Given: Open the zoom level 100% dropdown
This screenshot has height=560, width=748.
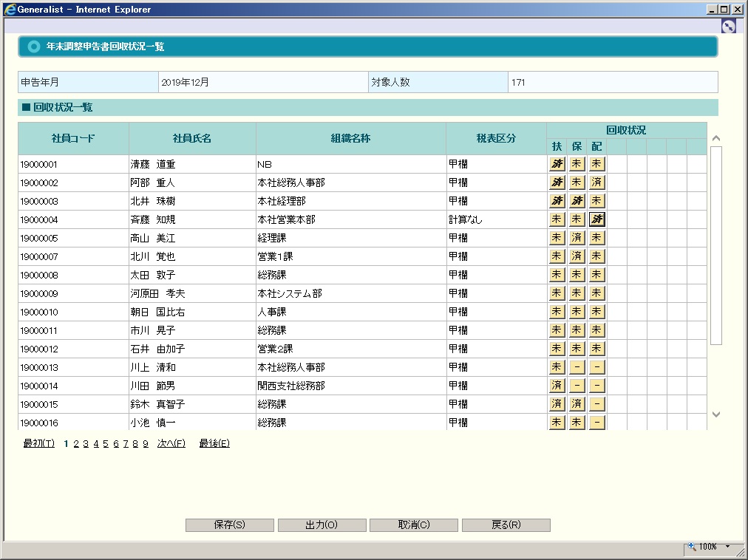Looking at the screenshot, I should pos(727,547).
